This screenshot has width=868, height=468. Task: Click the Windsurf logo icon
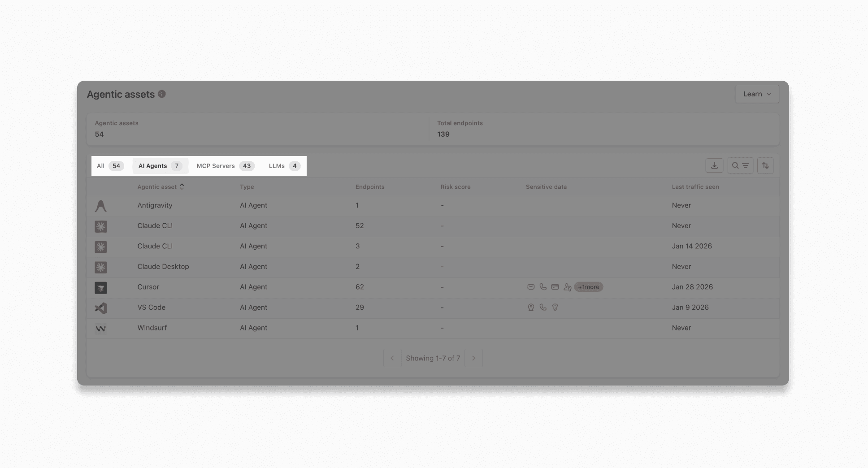coord(100,328)
